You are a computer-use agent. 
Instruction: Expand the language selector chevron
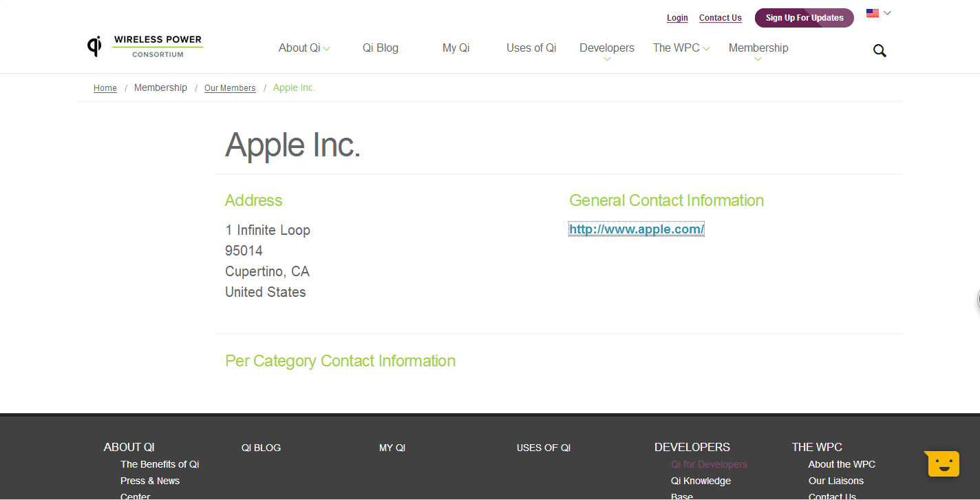887,13
